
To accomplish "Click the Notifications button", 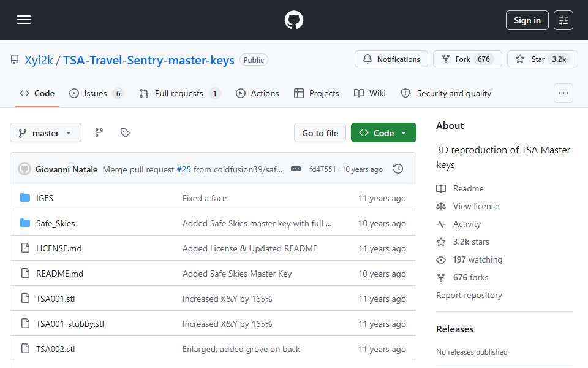I will [391, 59].
